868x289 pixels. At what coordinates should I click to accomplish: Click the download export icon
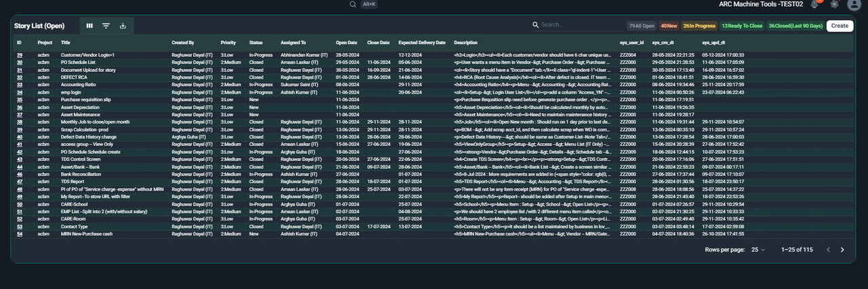tap(123, 26)
